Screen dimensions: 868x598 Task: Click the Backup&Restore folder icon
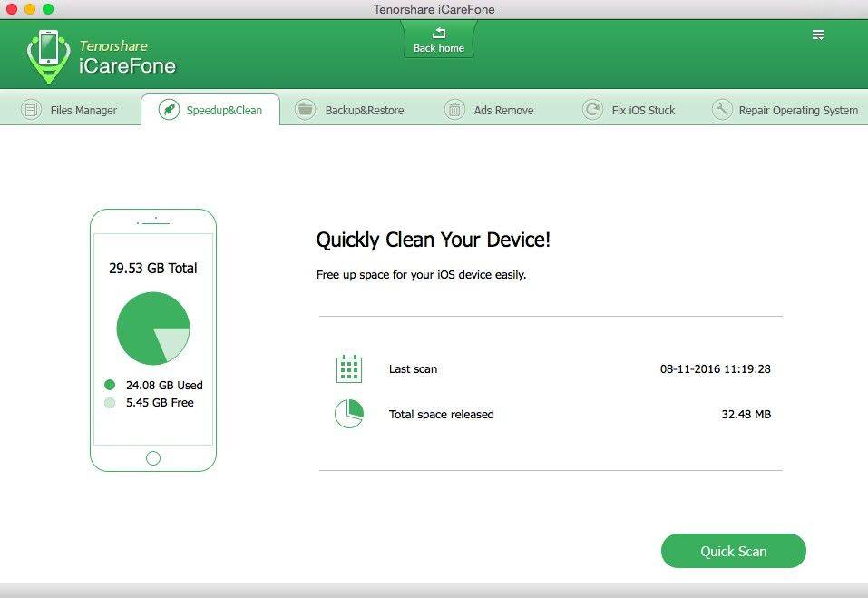pos(305,109)
